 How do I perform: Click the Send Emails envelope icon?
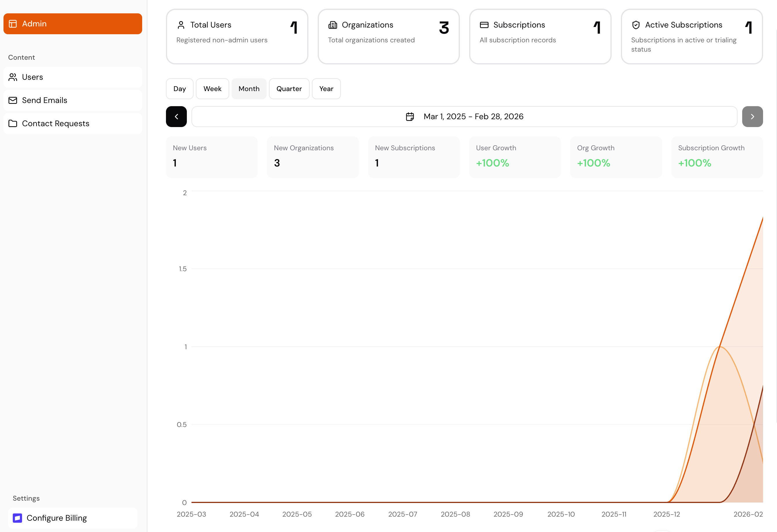[13, 100]
